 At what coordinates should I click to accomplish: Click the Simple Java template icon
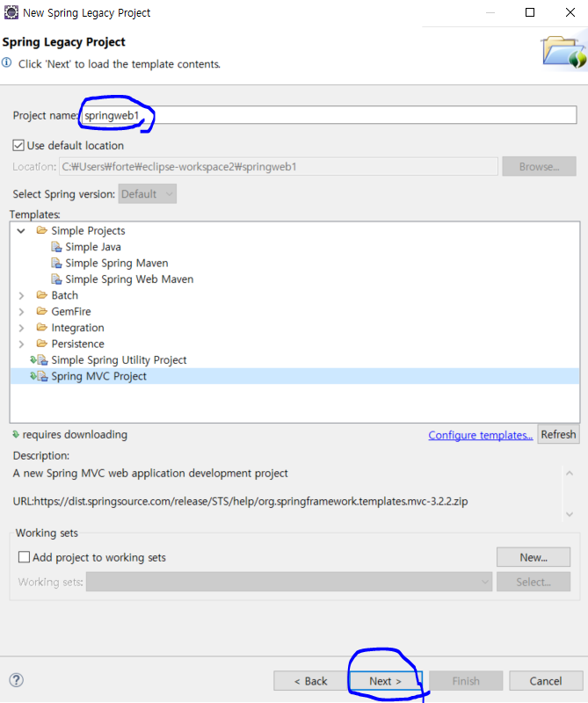point(56,247)
